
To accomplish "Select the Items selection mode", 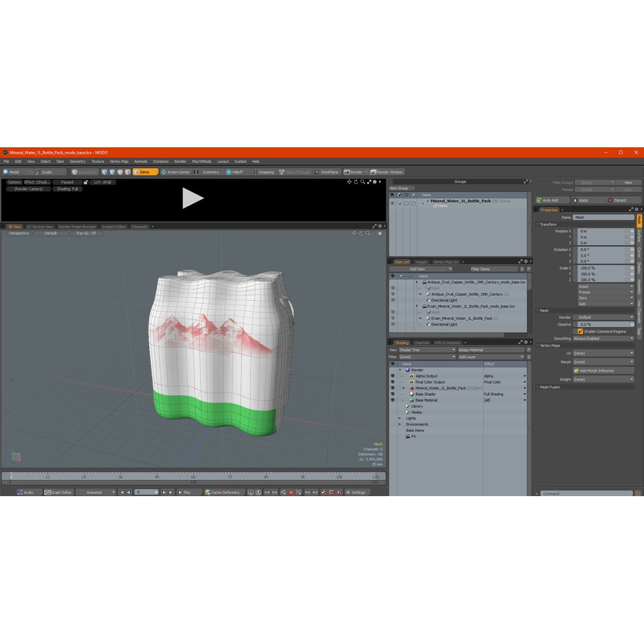I will click(145, 172).
